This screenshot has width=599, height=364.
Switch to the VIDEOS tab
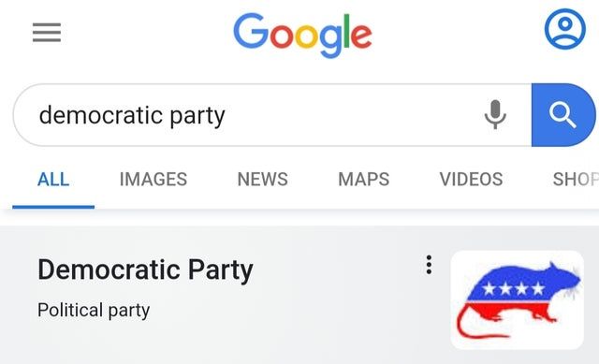click(471, 179)
